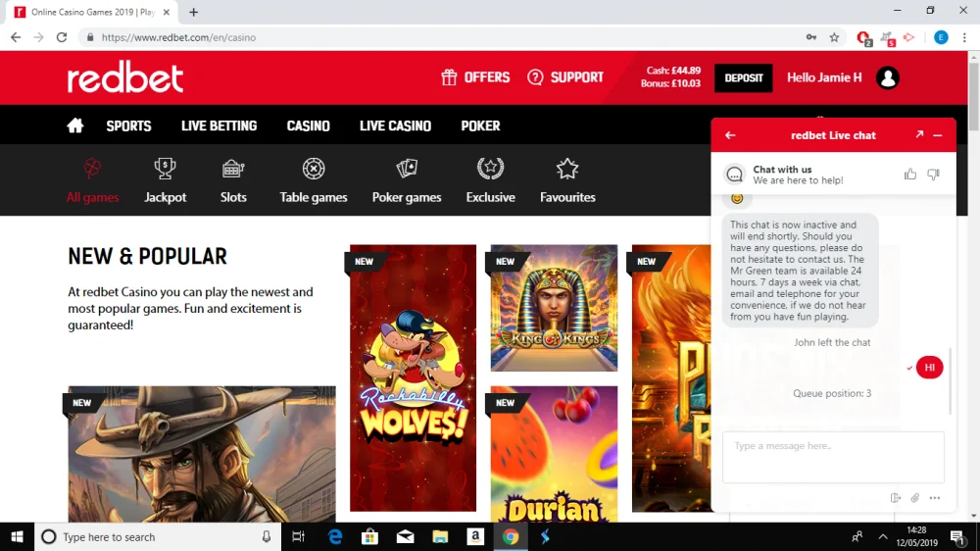980x551 pixels.
Task: Open the Poker menu item
Action: (480, 125)
